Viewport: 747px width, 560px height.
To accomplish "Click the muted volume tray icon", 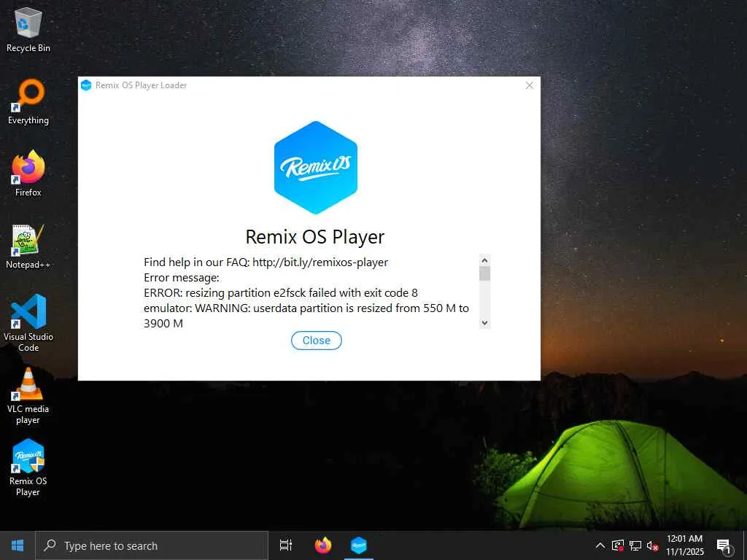I will (652, 545).
